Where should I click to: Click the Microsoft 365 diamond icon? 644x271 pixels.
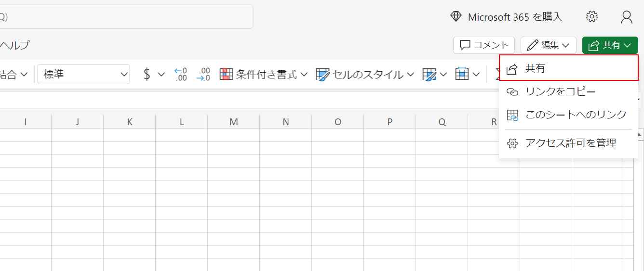coord(456,17)
